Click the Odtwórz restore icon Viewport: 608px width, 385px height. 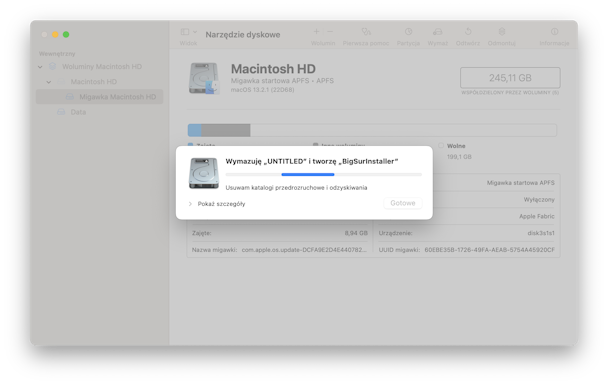[468, 32]
